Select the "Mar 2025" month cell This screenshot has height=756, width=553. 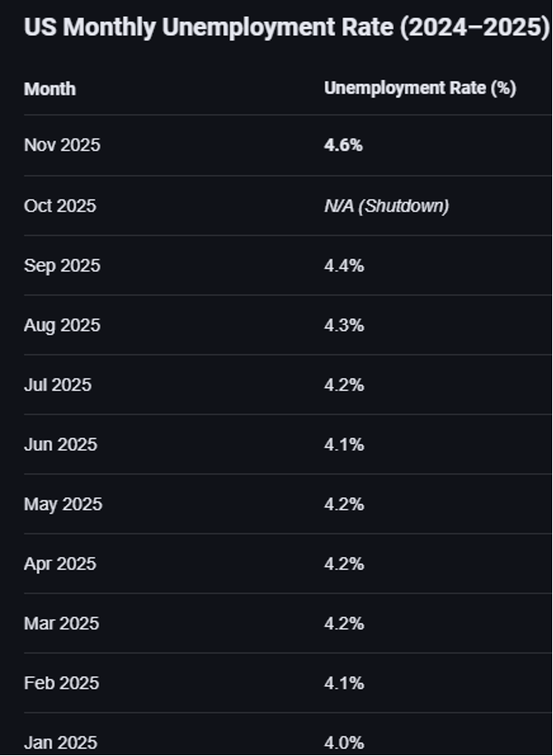[61, 624]
